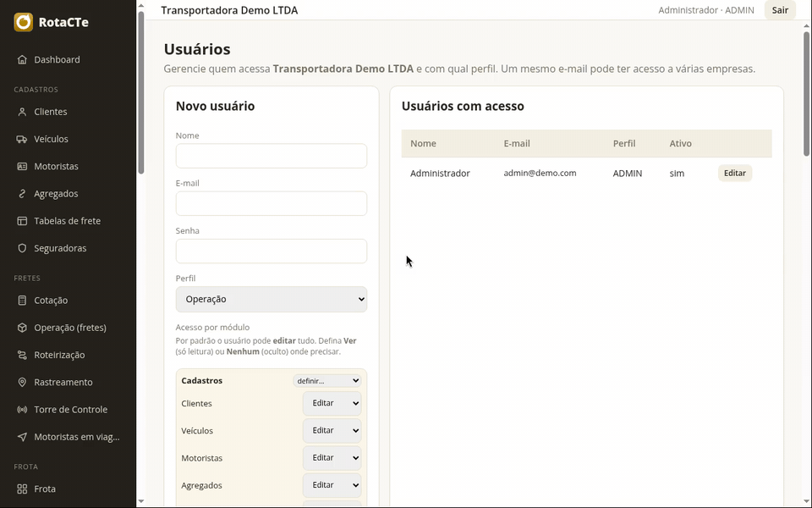This screenshot has width=812, height=508.
Task: Click the sidebar vertical scrollbar thumb
Action: 141,92
